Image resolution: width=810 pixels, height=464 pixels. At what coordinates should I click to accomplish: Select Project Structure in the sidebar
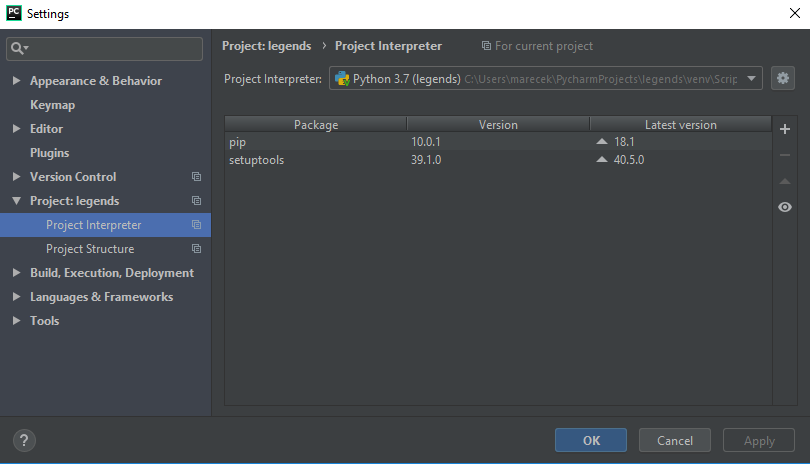pyautogui.click(x=90, y=249)
